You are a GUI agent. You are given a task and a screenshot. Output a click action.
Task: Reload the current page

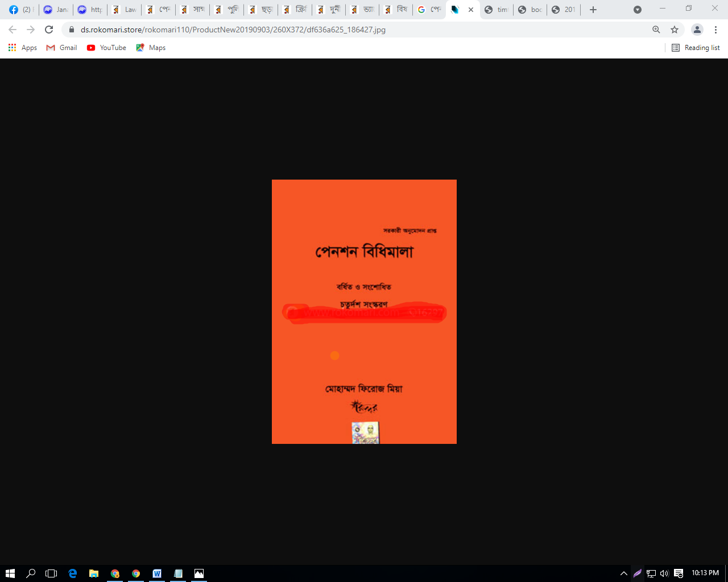[x=49, y=30]
